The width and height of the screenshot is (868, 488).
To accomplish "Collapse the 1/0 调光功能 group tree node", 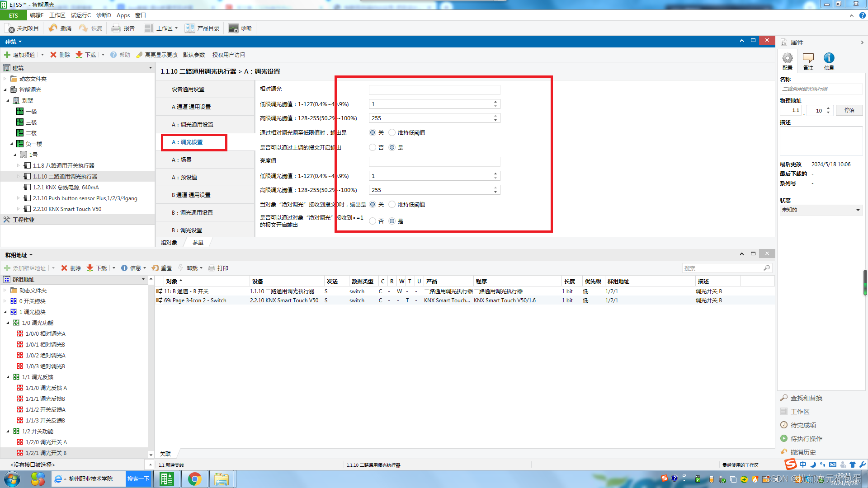I will tap(8, 323).
